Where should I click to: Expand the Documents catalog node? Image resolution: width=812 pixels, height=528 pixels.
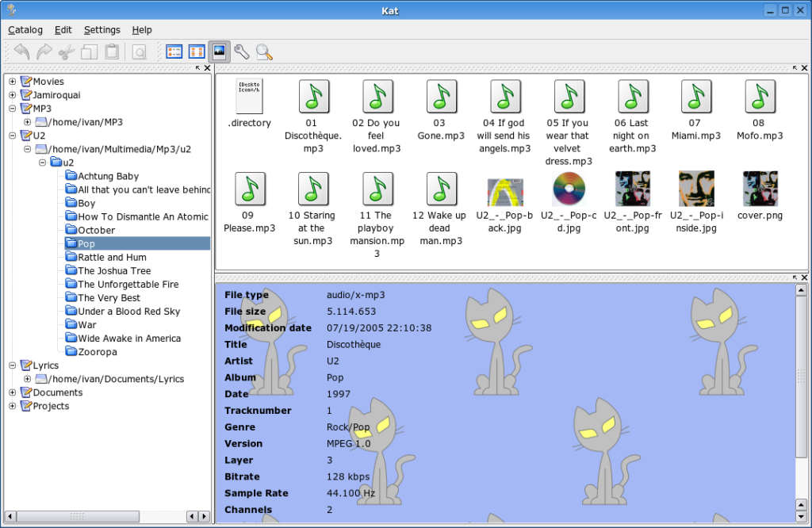(x=13, y=392)
